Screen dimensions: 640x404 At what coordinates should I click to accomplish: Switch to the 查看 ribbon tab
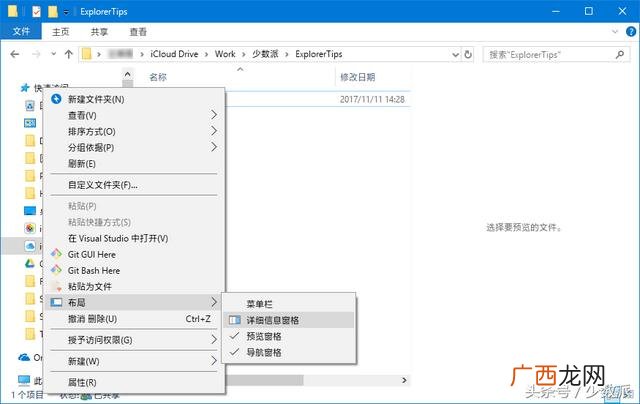(138, 32)
